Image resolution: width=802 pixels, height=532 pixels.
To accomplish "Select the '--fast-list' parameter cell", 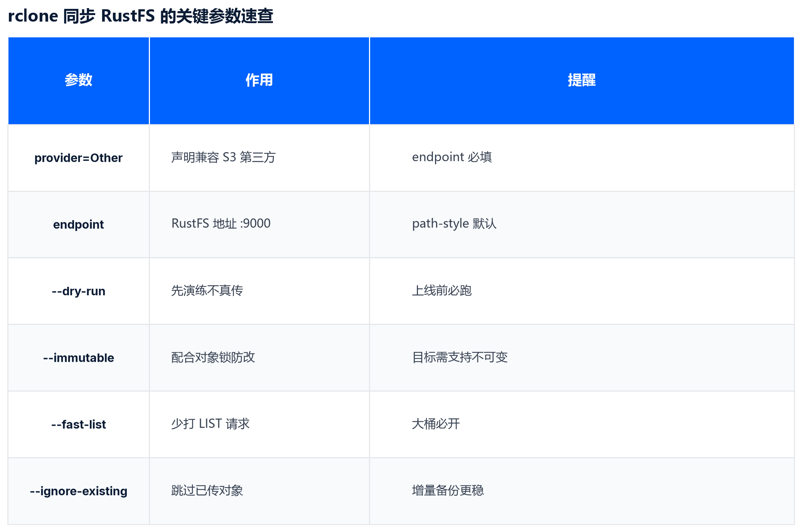I will coord(79,425).
